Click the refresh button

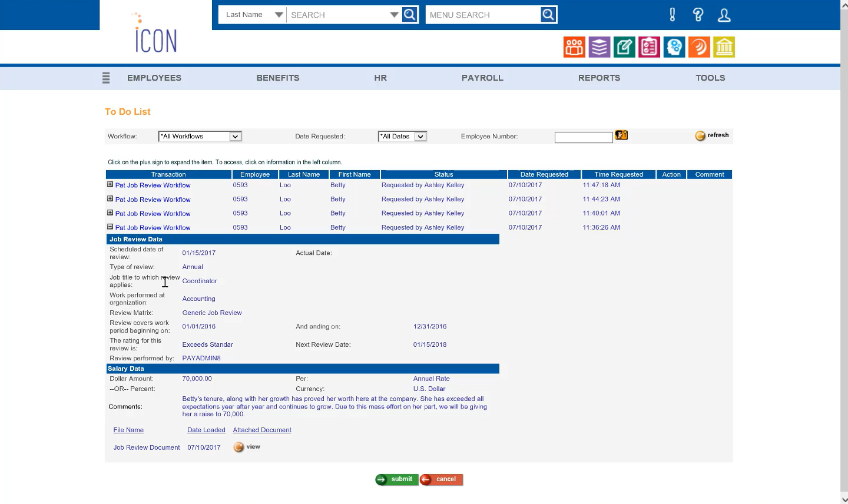tap(712, 135)
